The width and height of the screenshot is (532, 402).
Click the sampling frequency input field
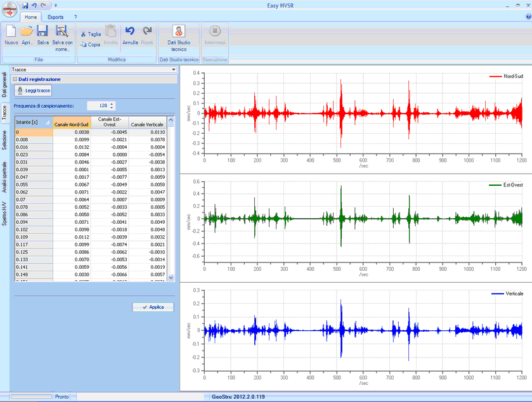pyautogui.click(x=98, y=106)
